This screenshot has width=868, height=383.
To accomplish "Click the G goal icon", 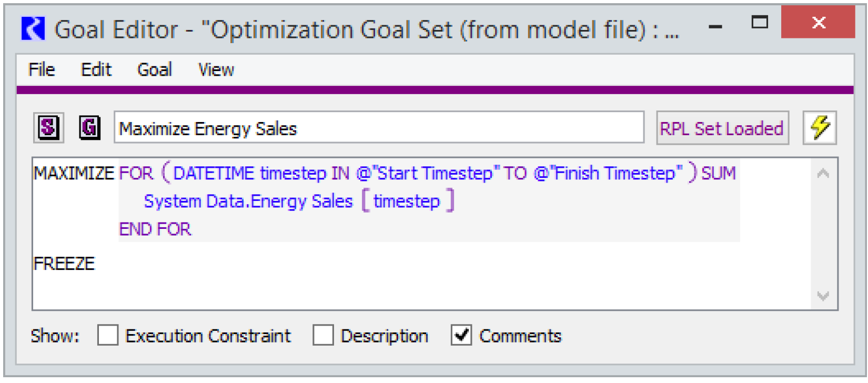I will 89,128.
